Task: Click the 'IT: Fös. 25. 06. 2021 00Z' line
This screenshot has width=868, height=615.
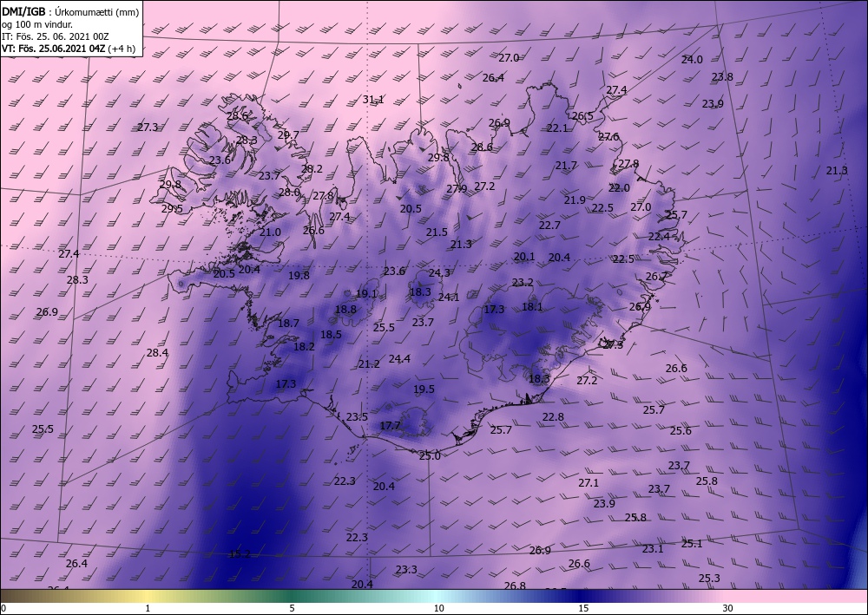Action: coord(56,36)
